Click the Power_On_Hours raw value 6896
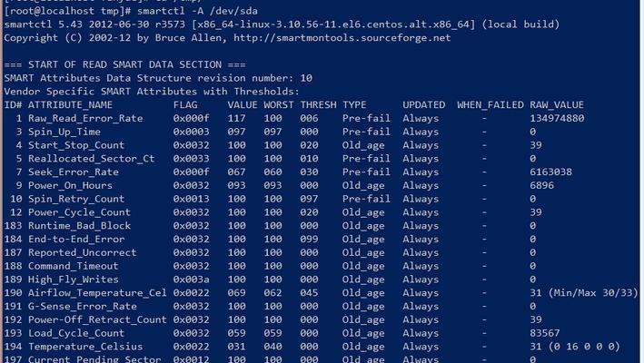Image resolution: width=644 pixels, height=363 pixels. click(x=541, y=185)
